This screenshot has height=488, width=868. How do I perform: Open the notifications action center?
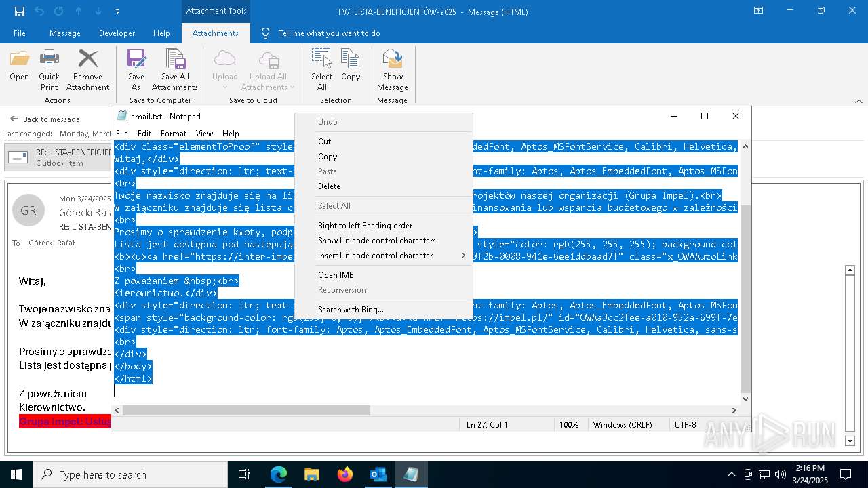(x=846, y=474)
